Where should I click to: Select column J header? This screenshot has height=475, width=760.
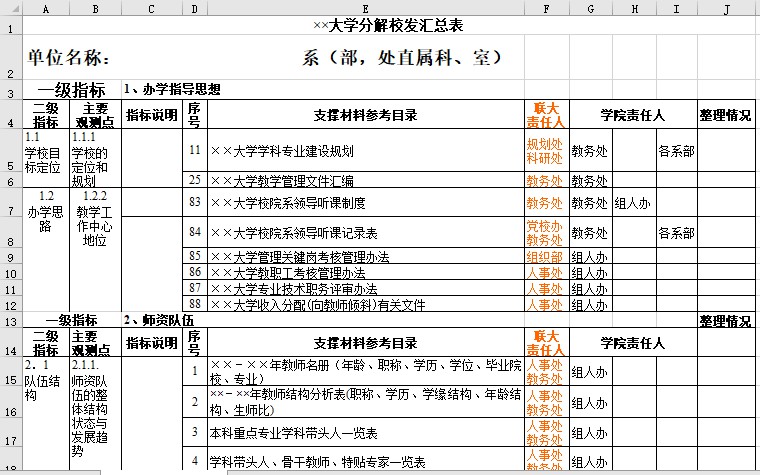[x=726, y=8]
